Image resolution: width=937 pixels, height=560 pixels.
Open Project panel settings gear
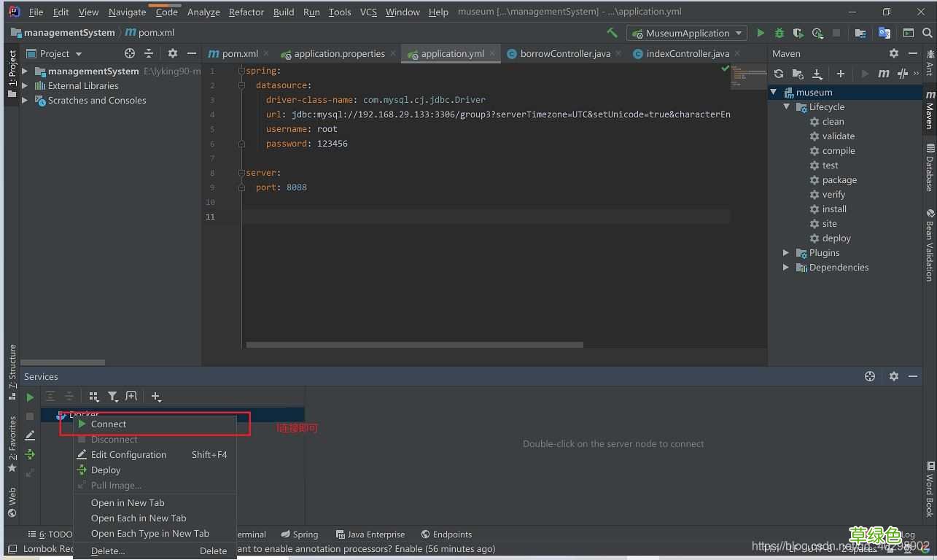point(173,53)
